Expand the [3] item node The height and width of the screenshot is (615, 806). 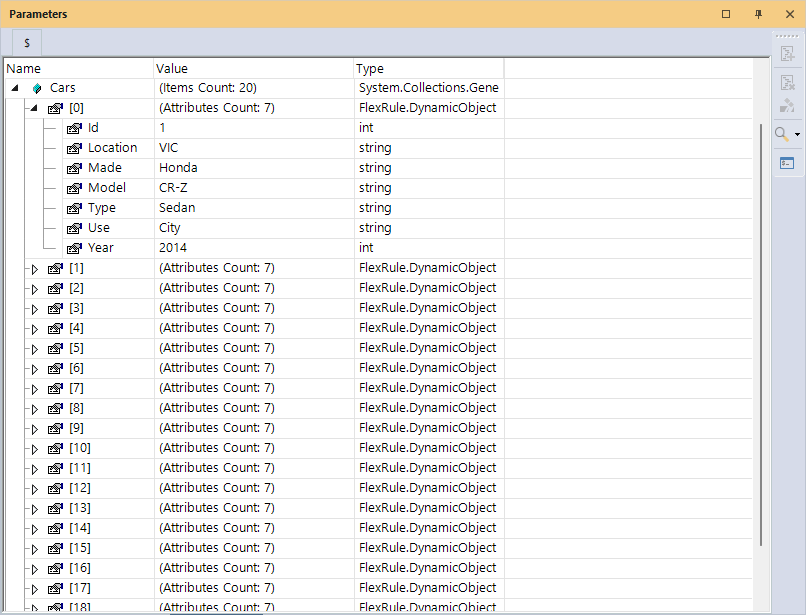(x=35, y=309)
